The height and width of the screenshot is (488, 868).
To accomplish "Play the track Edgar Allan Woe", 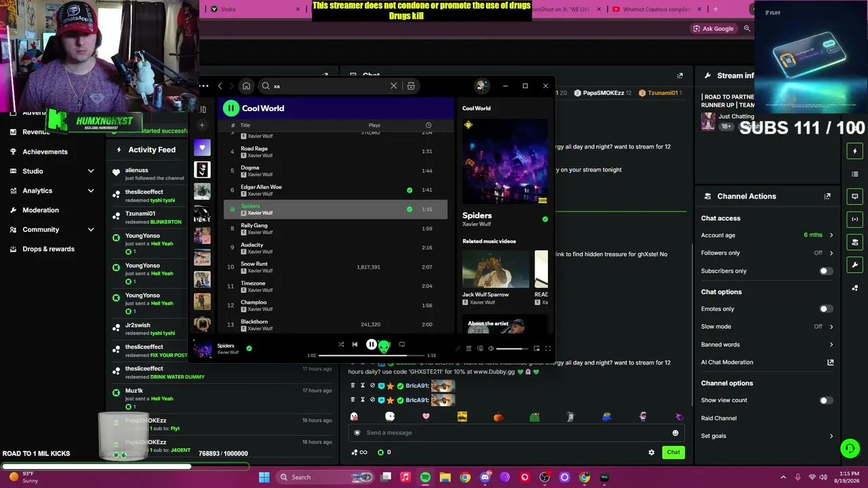I will coord(336,190).
